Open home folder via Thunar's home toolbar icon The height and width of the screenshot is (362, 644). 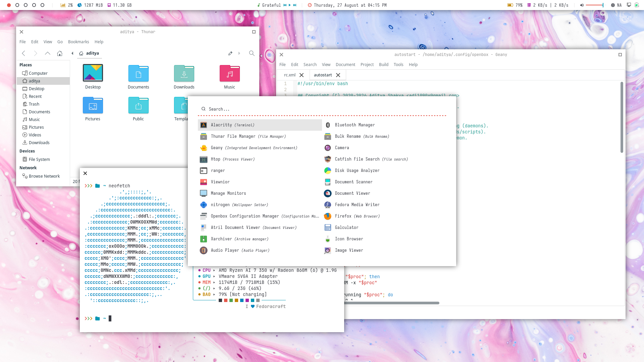click(60, 53)
